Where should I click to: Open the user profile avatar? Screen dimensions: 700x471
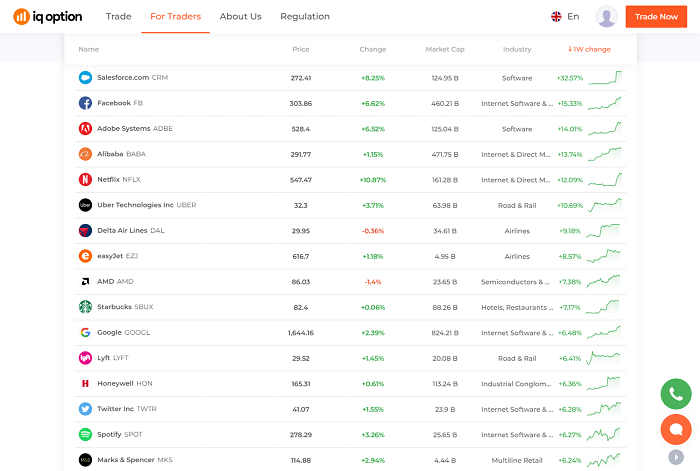point(606,17)
